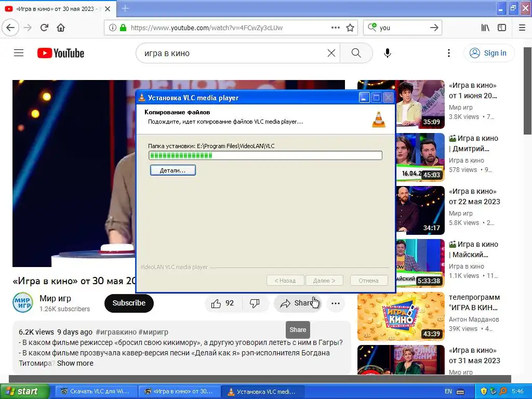
Task: Click the orange magnifier tray icon
Action: pos(503,391)
